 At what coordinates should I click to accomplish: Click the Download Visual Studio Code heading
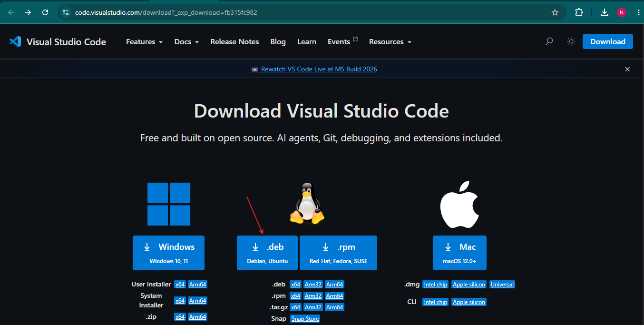[x=322, y=111]
